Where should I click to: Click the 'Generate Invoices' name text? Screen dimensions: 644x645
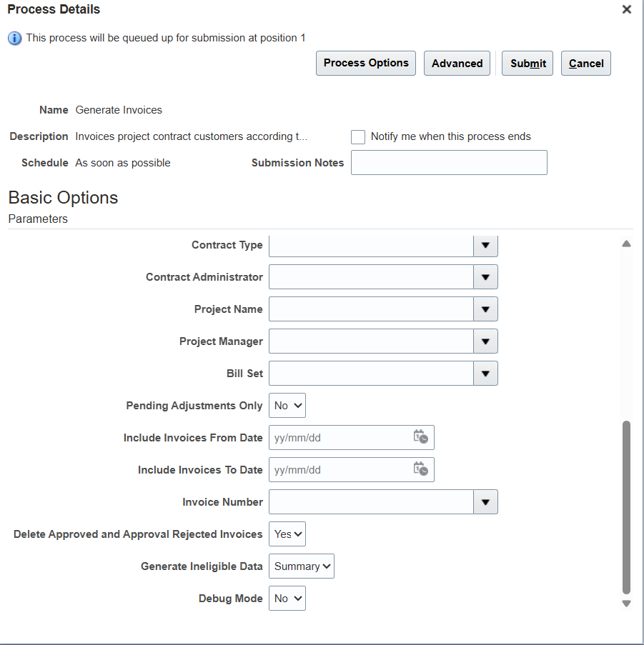[x=119, y=110]
